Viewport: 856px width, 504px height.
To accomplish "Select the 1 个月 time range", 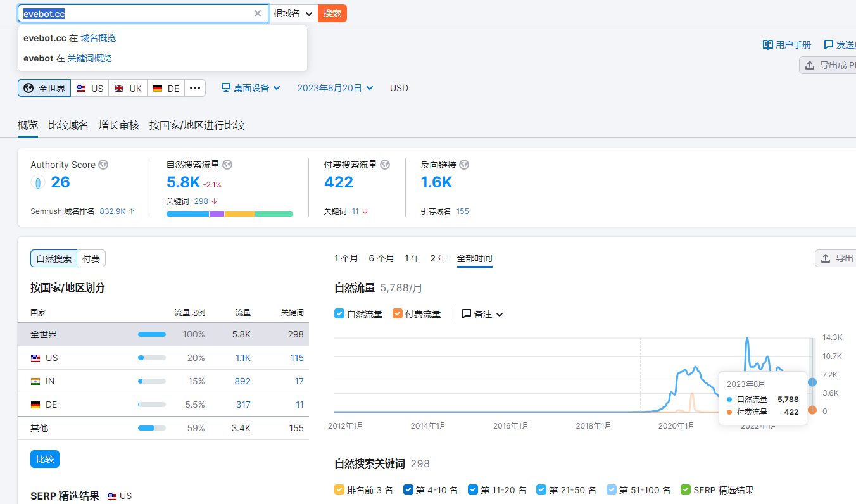I will click(x=346, y=258).
